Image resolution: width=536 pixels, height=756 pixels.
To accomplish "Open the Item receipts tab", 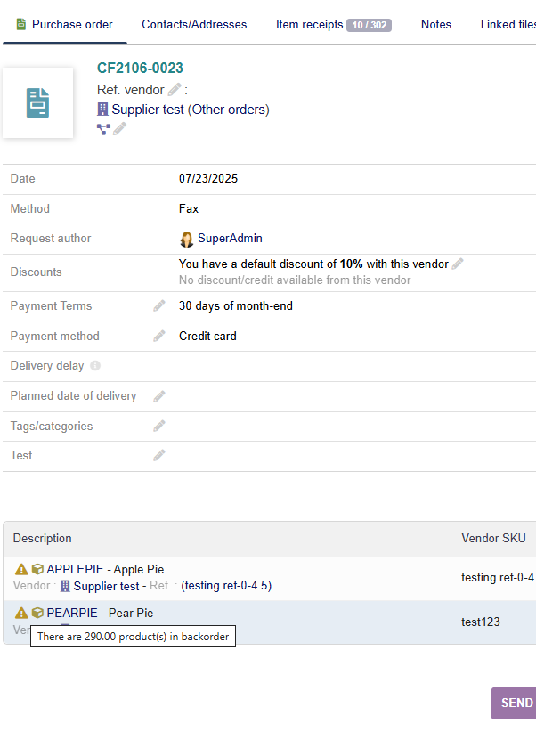I will 332,25.
